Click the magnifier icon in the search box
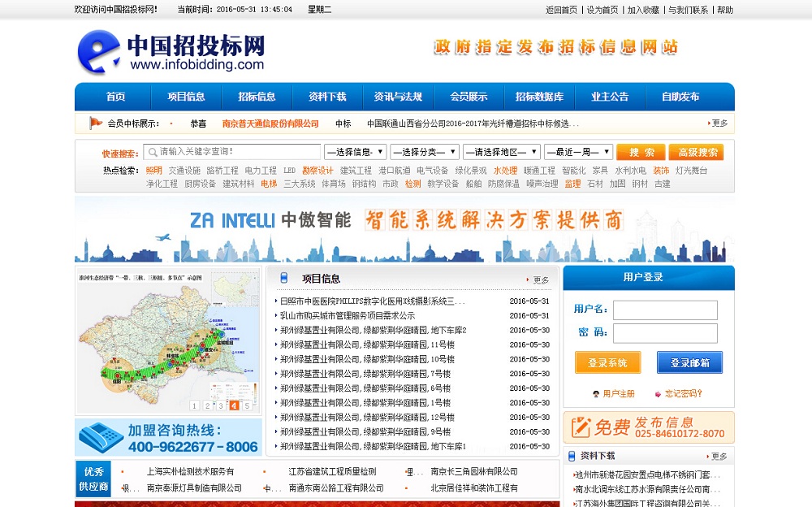 (151, 152)
